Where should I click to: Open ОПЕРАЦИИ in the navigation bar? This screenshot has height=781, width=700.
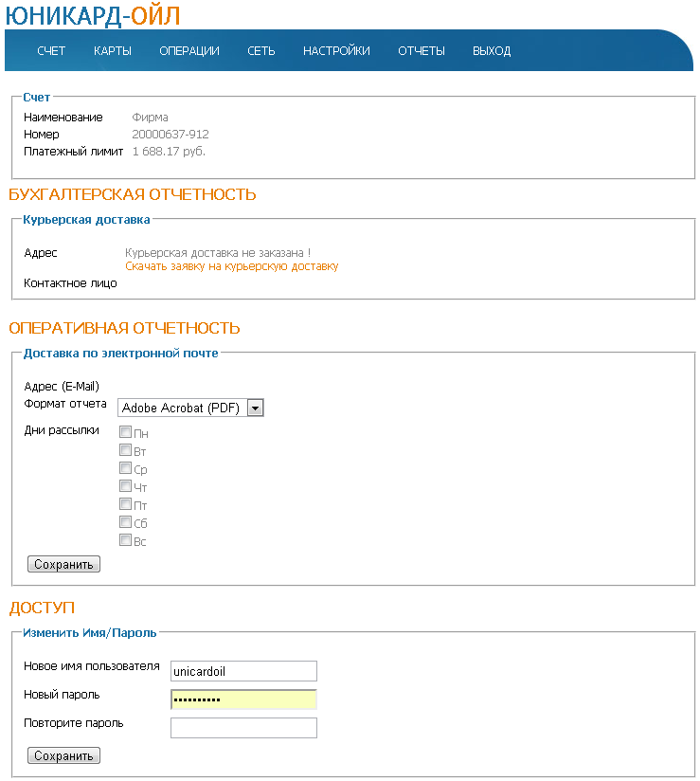[x=189, y=51]
